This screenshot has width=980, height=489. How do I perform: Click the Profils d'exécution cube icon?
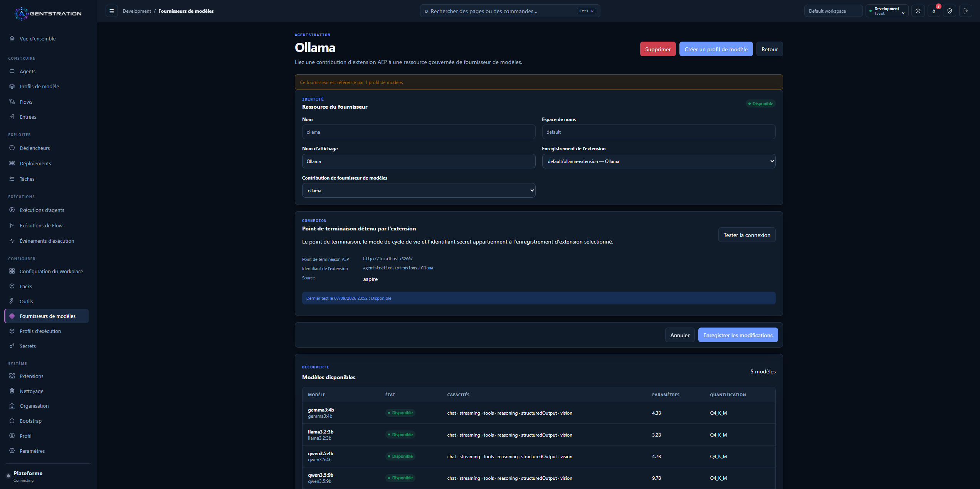pyautogui.click(x=12, y=331)
